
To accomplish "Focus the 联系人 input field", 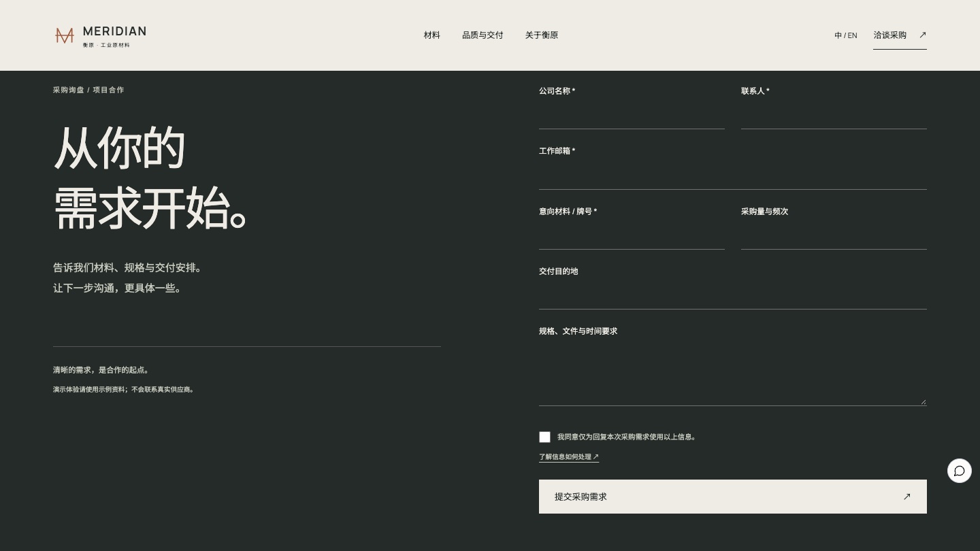I will pyautogui.click(x=834, y=115).
